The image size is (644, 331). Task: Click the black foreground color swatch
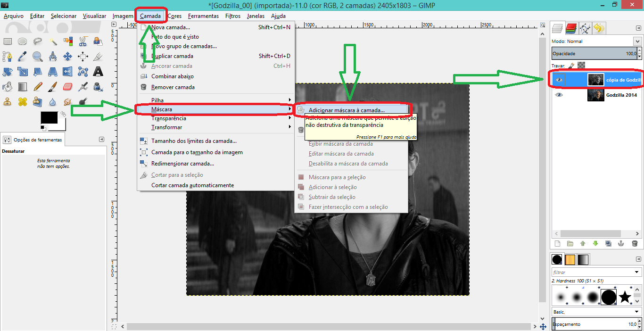pyautogui.click(x=49, y=118)
